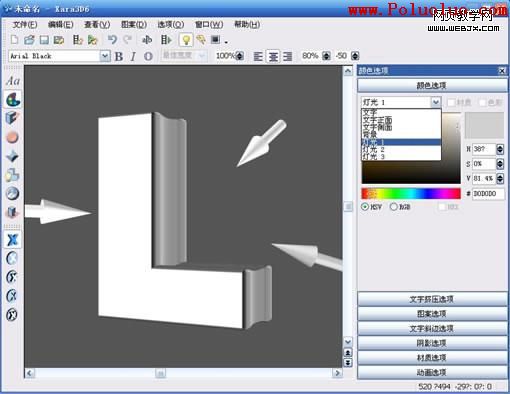Toggle the Italic I button
The image size is (510, 394).
[x=133, y=56]
